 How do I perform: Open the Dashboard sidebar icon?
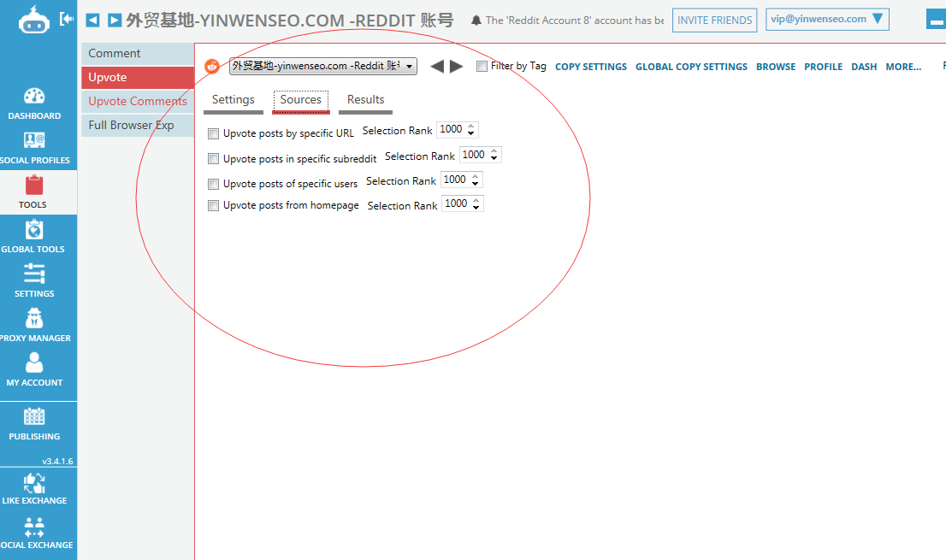click(x=34, y=97)
